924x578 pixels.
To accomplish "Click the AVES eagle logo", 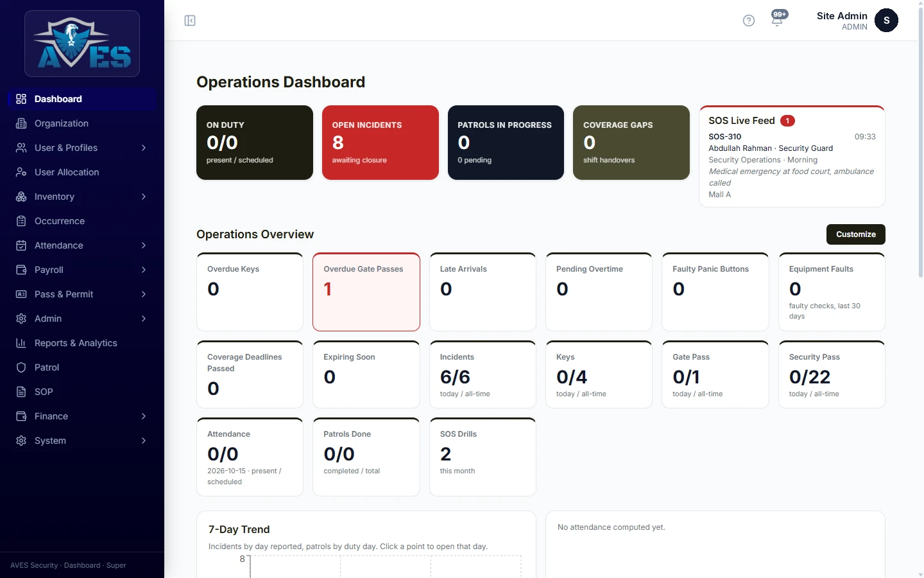I will [x=82, y=44].
